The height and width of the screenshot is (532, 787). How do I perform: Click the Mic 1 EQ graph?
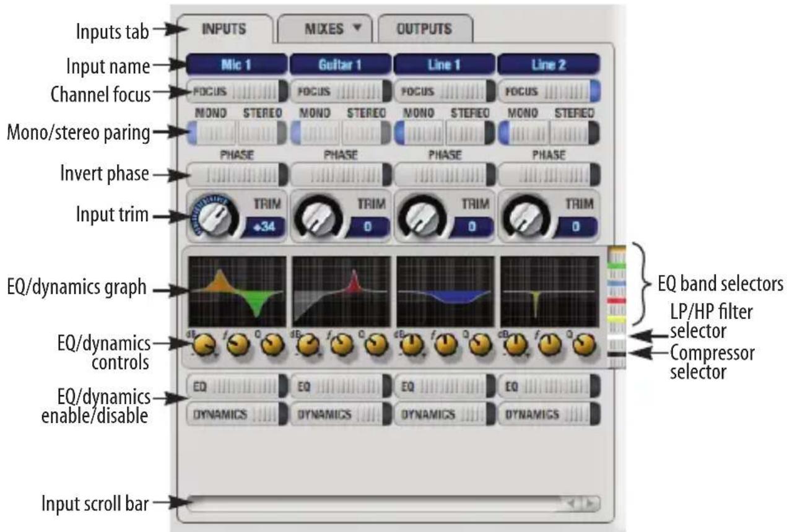coord(237,292)
